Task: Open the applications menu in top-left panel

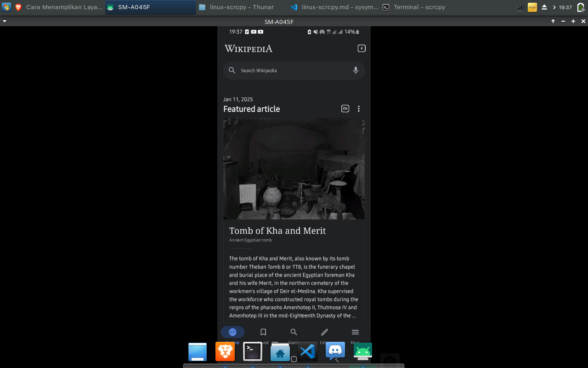Action: coord(6,7)
